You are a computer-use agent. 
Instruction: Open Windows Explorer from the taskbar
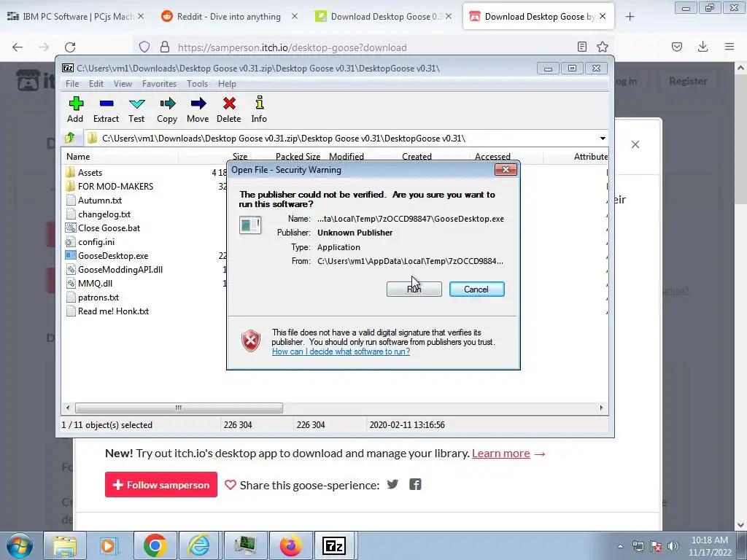tap(65, 545)
